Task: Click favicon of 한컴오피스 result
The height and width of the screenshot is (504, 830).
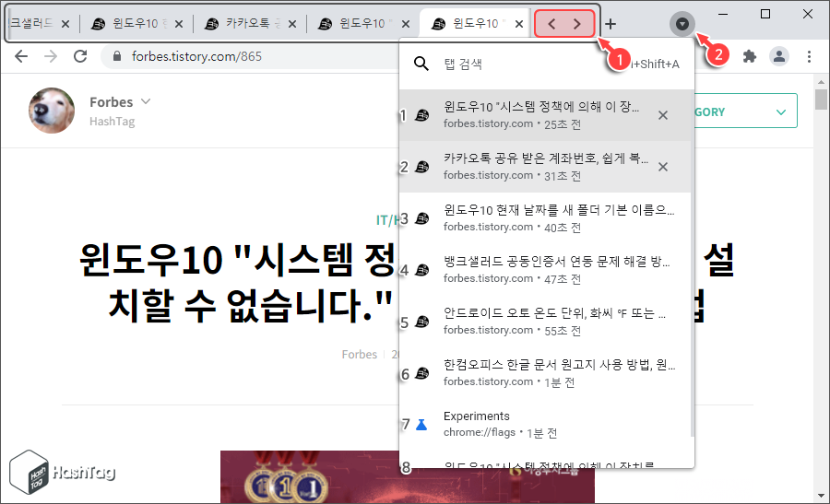Action: click(421, 373)
